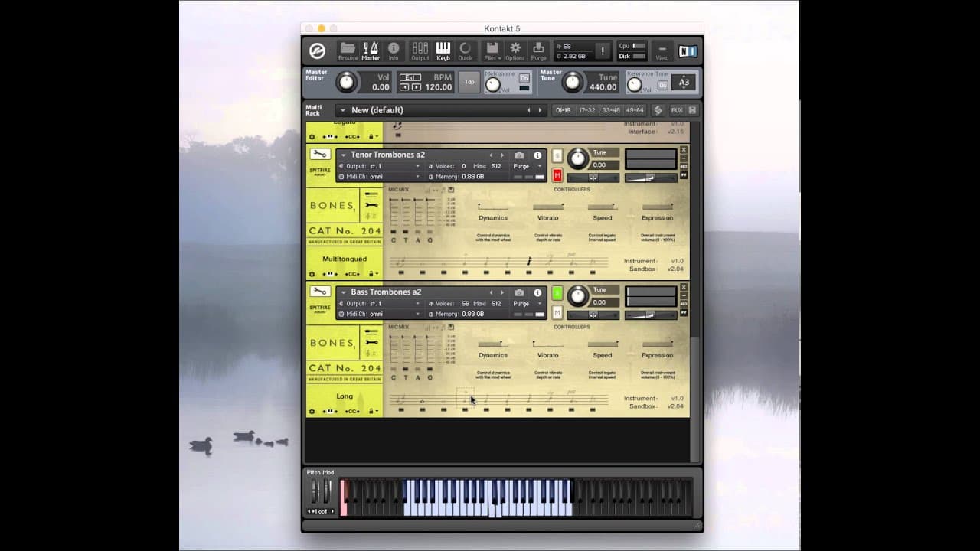980x551 pixels.
Task: Open gear settings in Multitongued articulation panel
Action: tap(312, 273)
